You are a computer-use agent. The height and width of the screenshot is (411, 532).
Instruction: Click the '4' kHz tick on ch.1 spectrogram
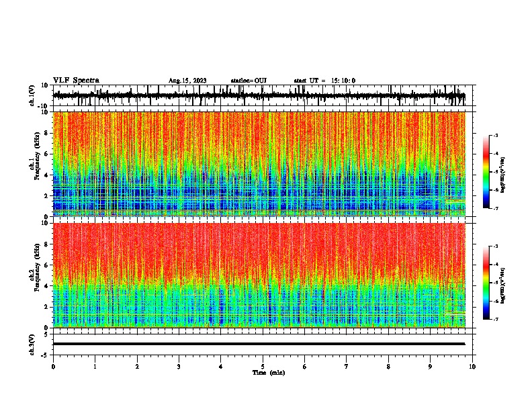pos(46,175)
